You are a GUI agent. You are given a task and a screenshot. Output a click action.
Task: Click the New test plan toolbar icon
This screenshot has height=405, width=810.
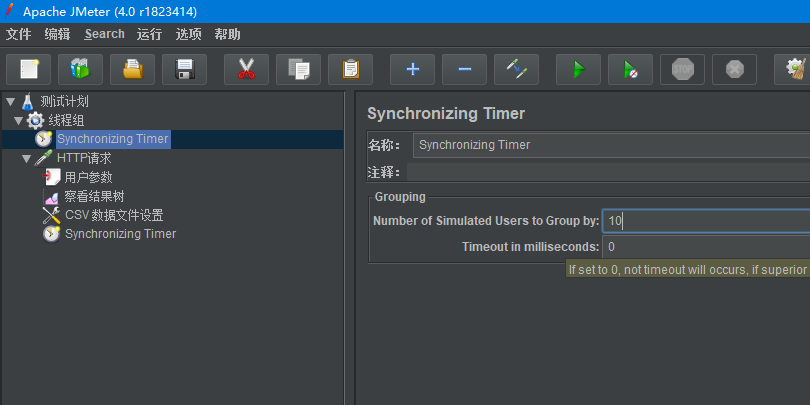coord(28,69)
